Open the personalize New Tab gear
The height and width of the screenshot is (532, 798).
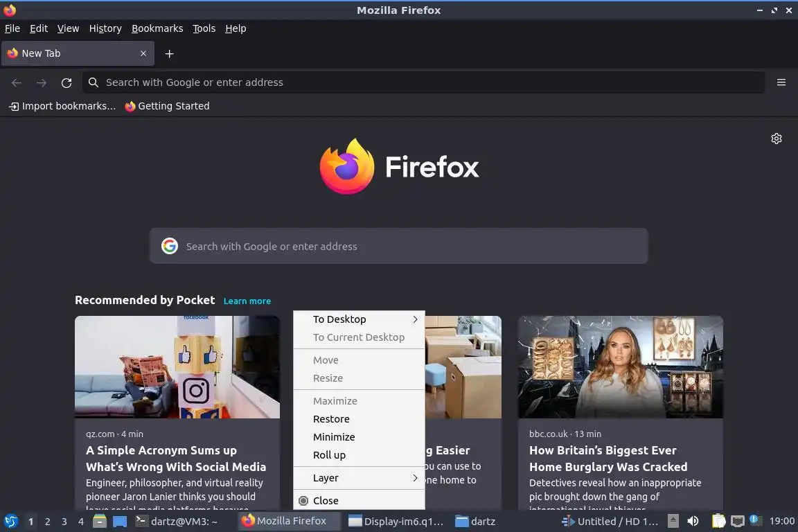(776, 139)
